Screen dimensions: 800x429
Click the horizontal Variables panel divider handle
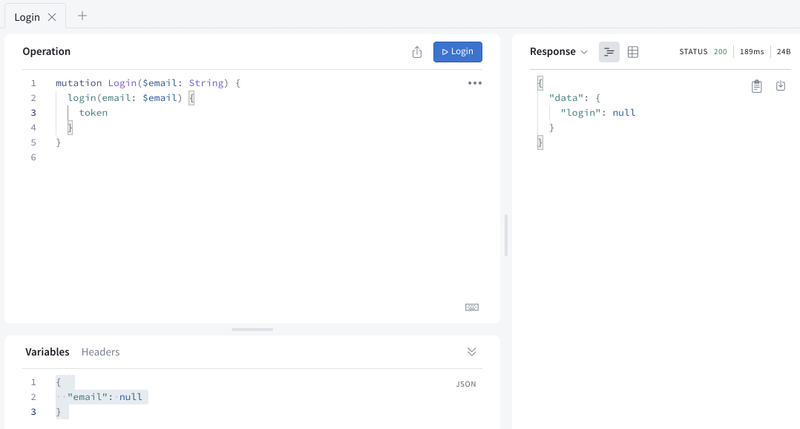[252, 330]
